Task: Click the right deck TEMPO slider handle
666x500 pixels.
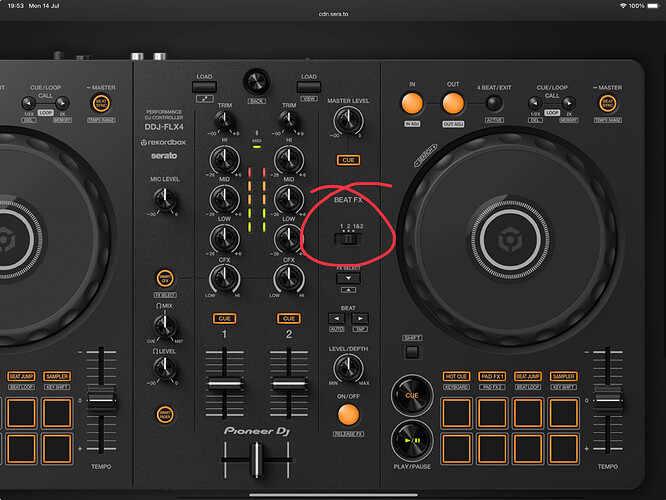Action: pos(608,400)
